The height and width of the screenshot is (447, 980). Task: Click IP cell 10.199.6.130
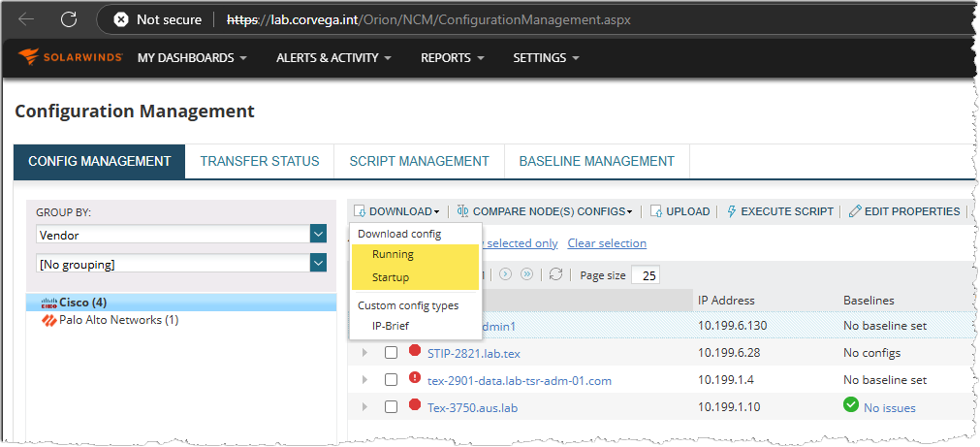[732, 326]
